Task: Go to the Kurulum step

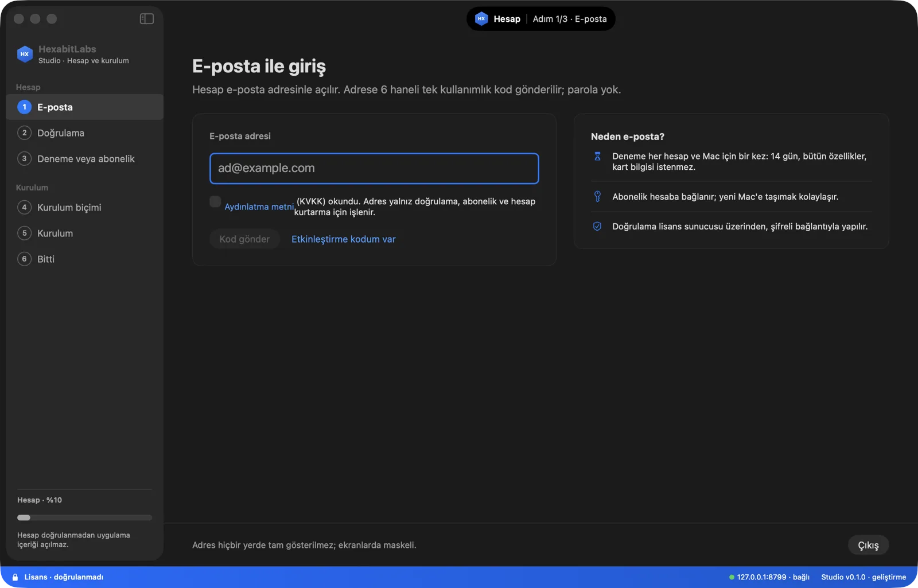Action: [85, 233]
